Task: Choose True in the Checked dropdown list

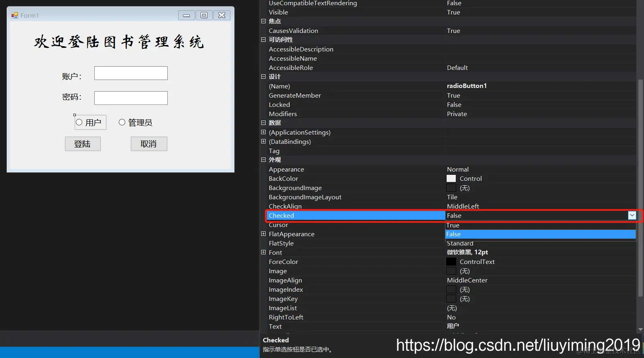Action: point(540,225)
